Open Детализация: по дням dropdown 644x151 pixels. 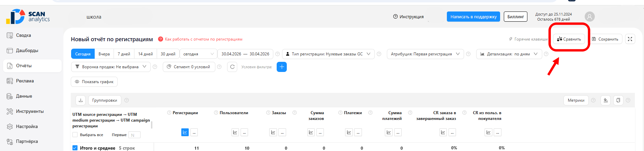coord(509,54)
